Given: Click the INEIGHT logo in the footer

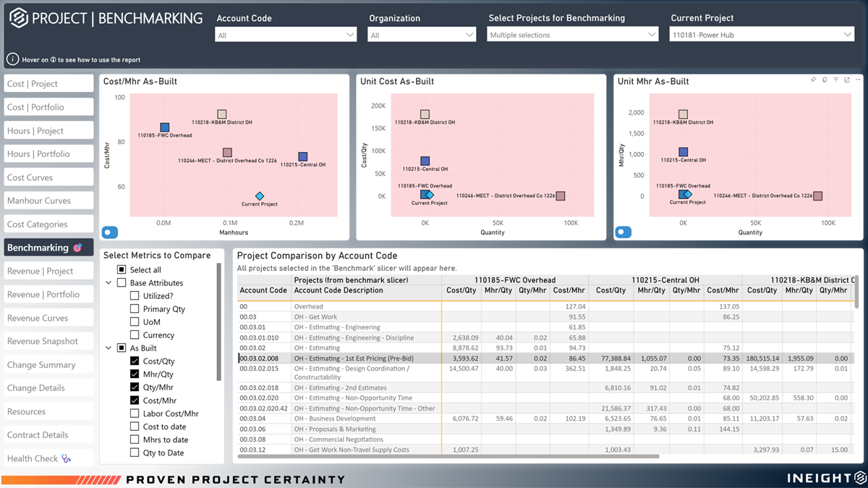Looking at the screenshot, I should 826,478.
